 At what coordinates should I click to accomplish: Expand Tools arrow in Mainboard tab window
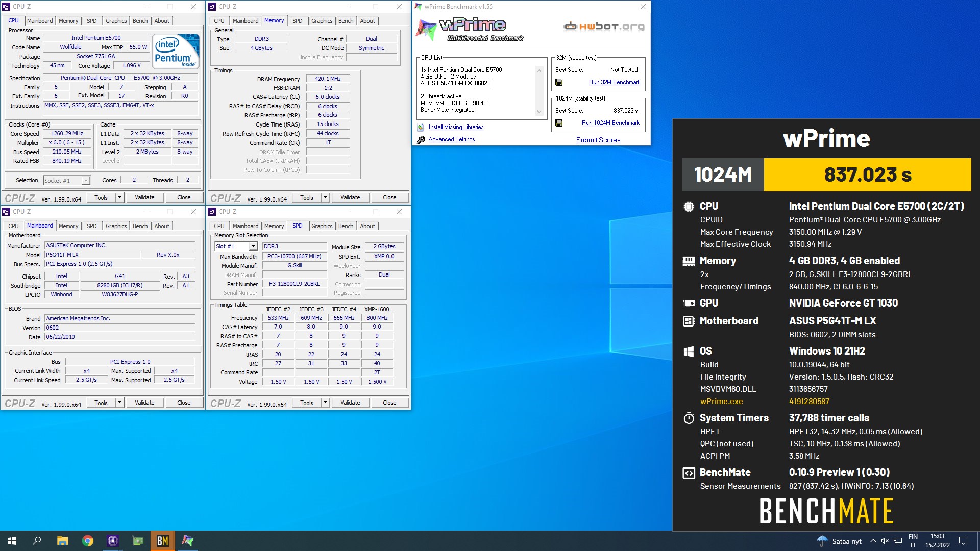click(x=119, y=403)
